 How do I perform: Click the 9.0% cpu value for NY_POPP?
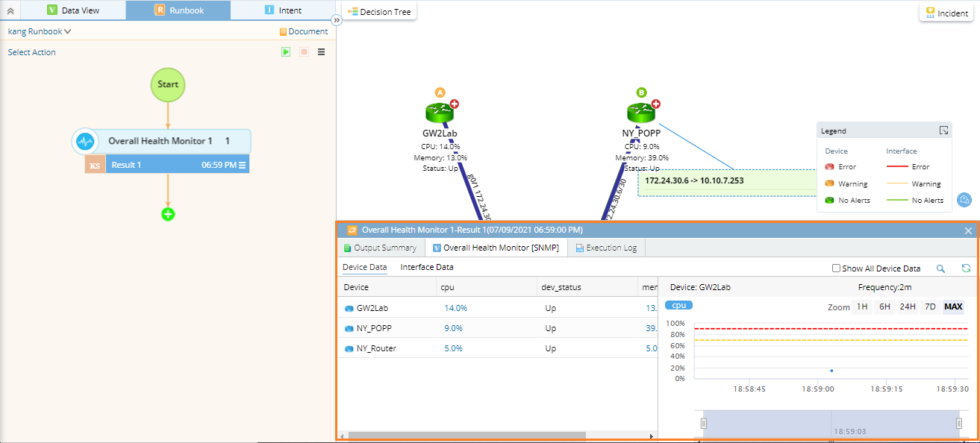click(453, 328)
